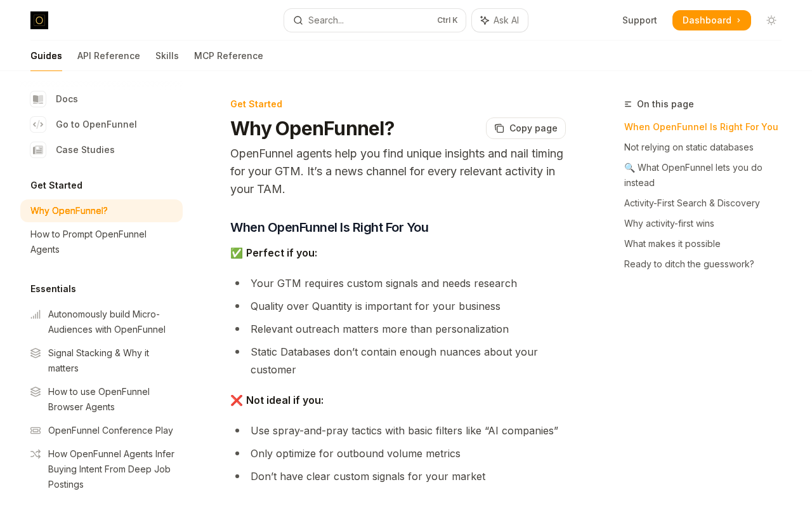This screenshot has height=508, width=812.
Task: Click the Conference Play ticket icon
Action: tap(36, 431)
